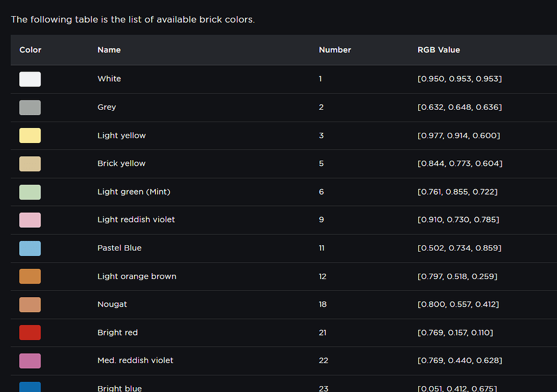The image size is (557, 392).
Task: Select the "Light reddish violet" name text
Action: tap(136, 220)
